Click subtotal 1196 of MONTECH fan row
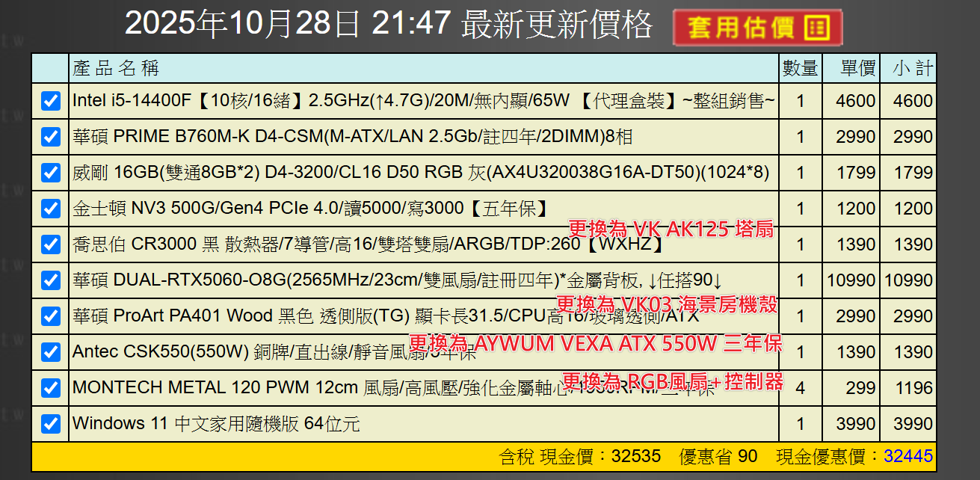The image size is (980, 480). point(913,388)
